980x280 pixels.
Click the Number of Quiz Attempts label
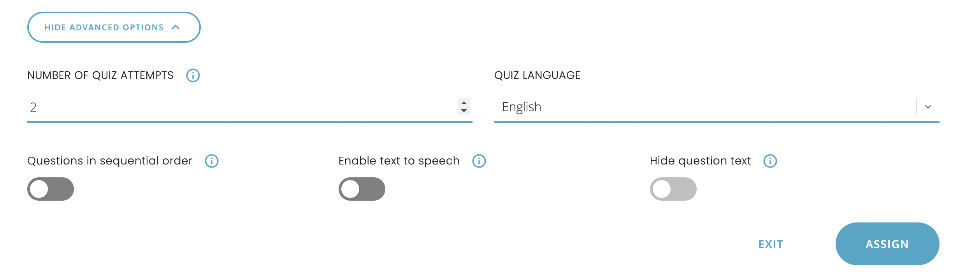pos(100,75)
